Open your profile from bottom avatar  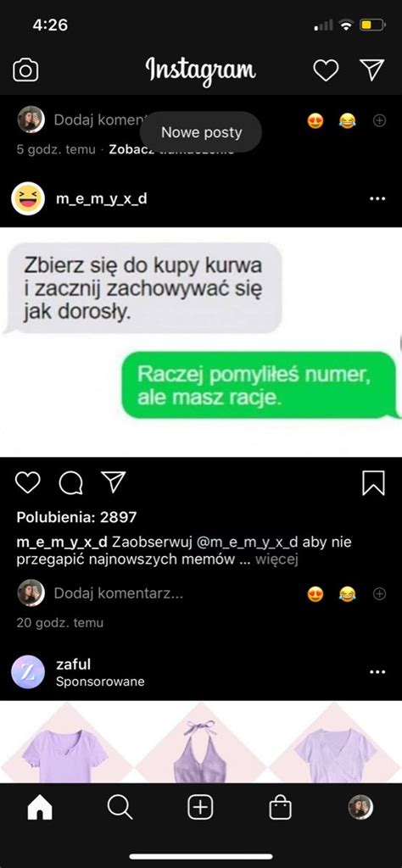pyautogui.click(x=360, y=808)
